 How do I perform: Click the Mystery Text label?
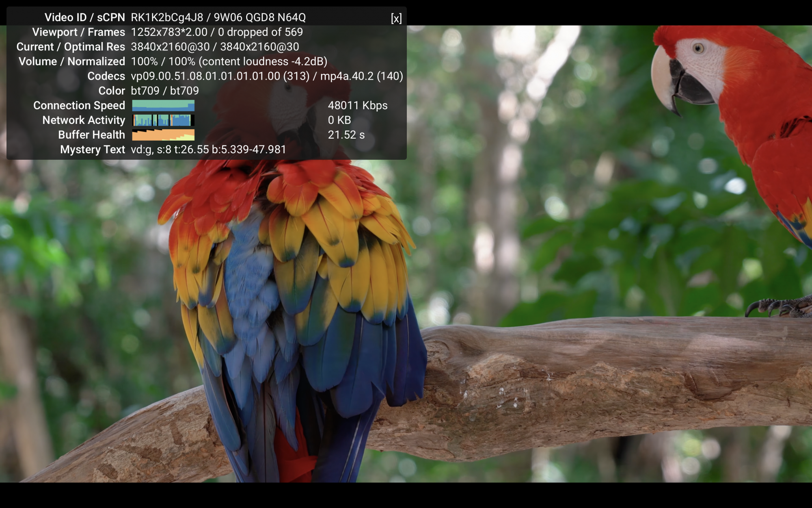tap(92, 150)
